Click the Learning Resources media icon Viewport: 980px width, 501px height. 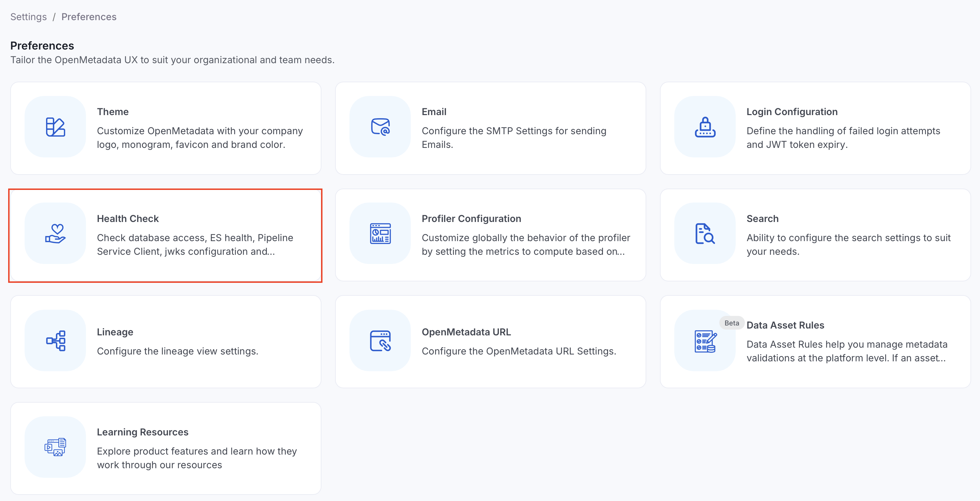coord(56,447)
